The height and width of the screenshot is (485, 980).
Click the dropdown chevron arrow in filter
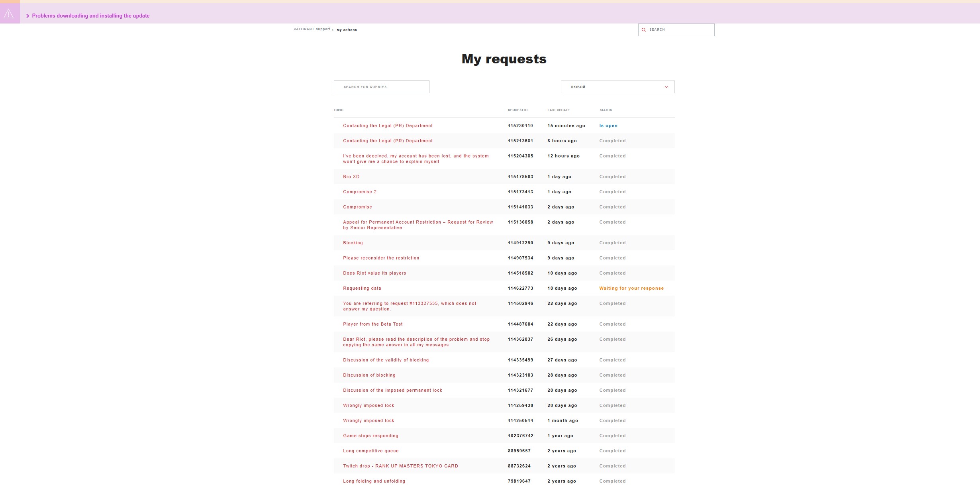point(666,87)
